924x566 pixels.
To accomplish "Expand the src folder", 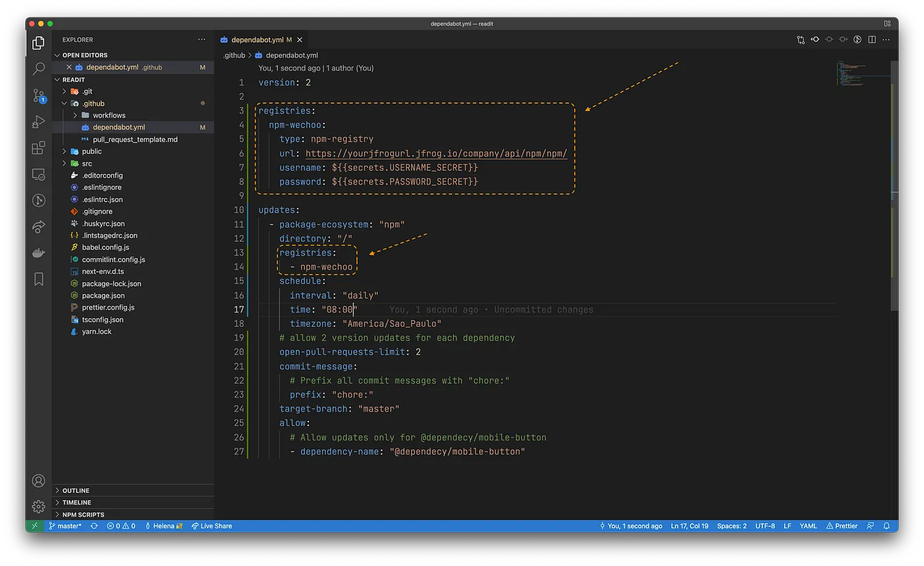I will pyautogui.click(x=64, y=163).
